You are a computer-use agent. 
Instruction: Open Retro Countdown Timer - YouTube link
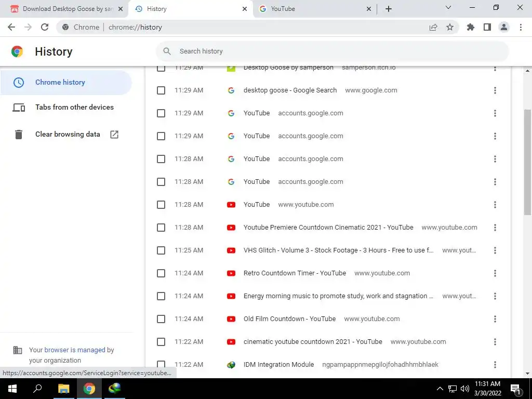click(295, 273)
